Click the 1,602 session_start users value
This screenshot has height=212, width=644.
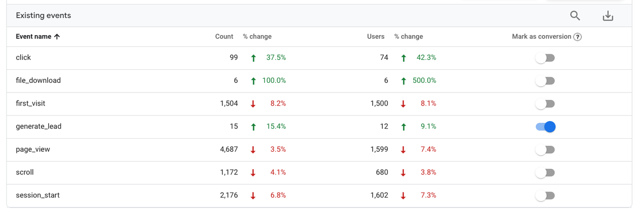(379, 195)
